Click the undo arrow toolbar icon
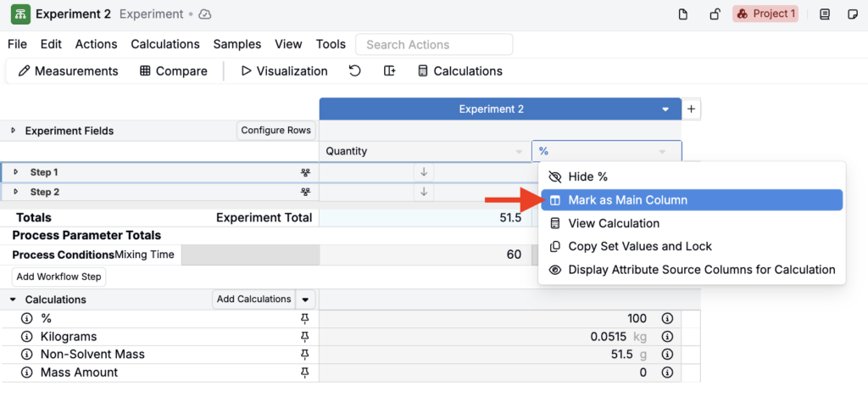 click(355, 71)
